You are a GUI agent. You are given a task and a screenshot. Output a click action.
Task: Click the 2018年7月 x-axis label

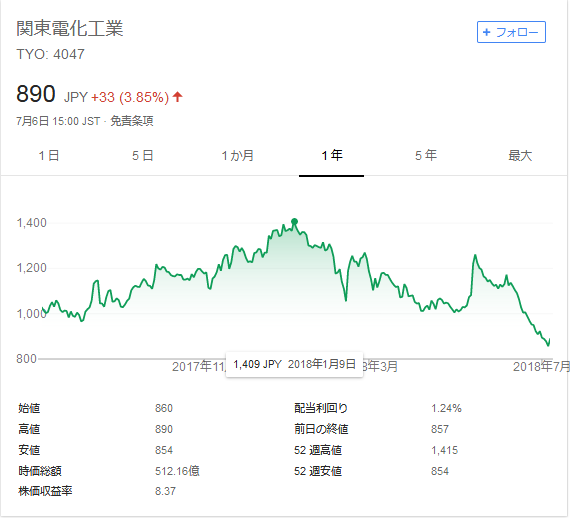coord(541,366)
